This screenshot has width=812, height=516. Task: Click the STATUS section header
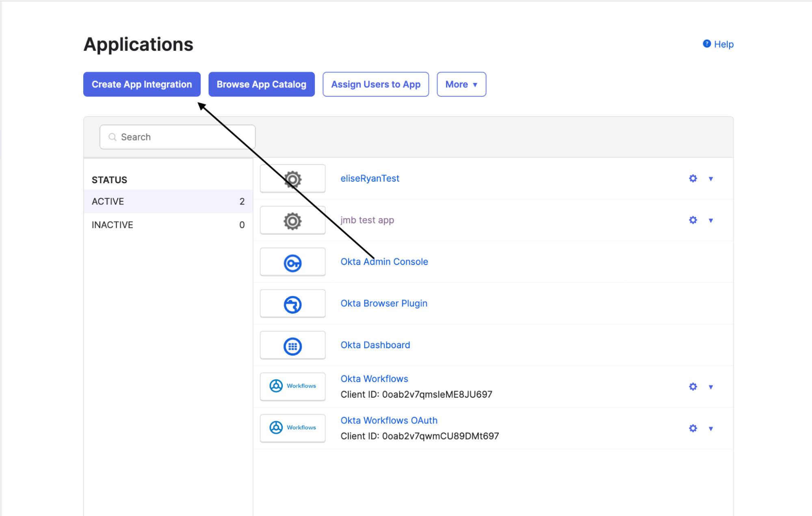(x=109, y=180)
